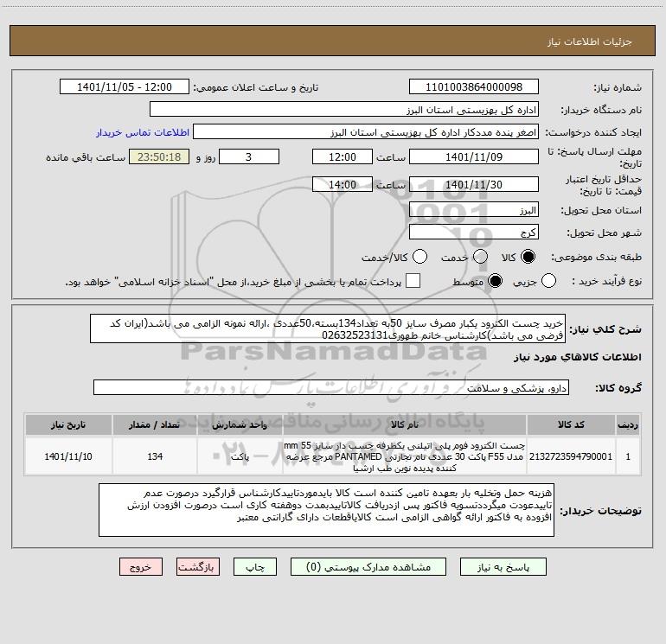The width and height of the screenshot is (666, 644).
Task: Select the جزیی purchase type radio
Action: pos(548,281)
